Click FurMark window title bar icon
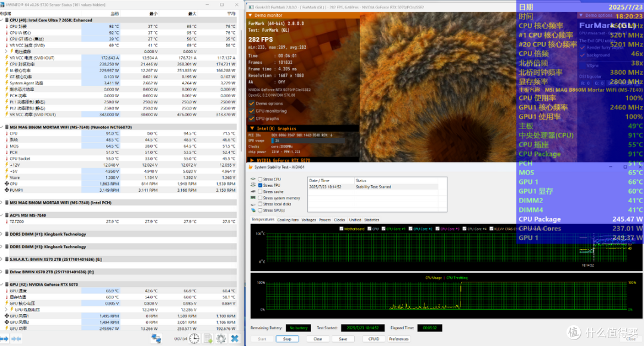644x346 pixels. [250, 7]
